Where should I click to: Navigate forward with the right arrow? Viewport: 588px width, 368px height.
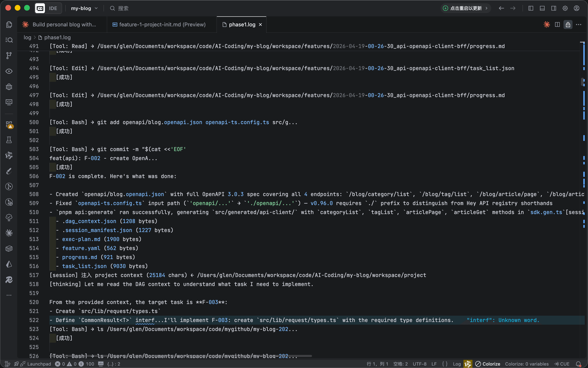(513, 8)
